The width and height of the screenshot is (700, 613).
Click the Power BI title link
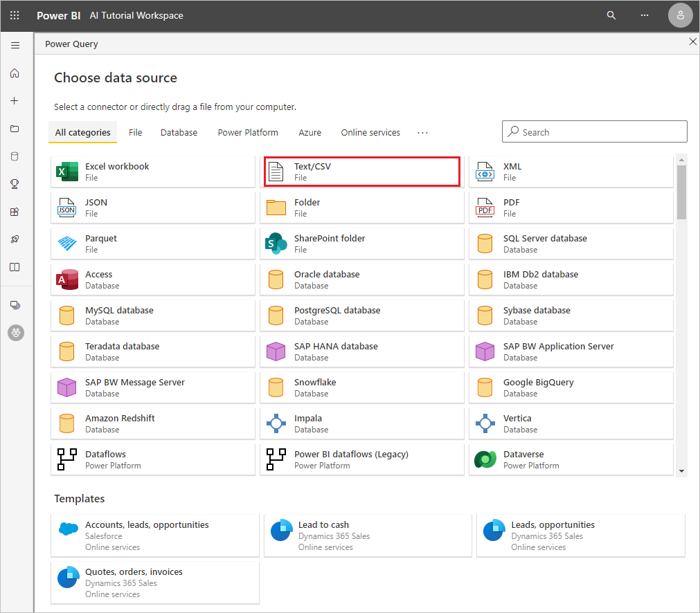tap(58, 15)
